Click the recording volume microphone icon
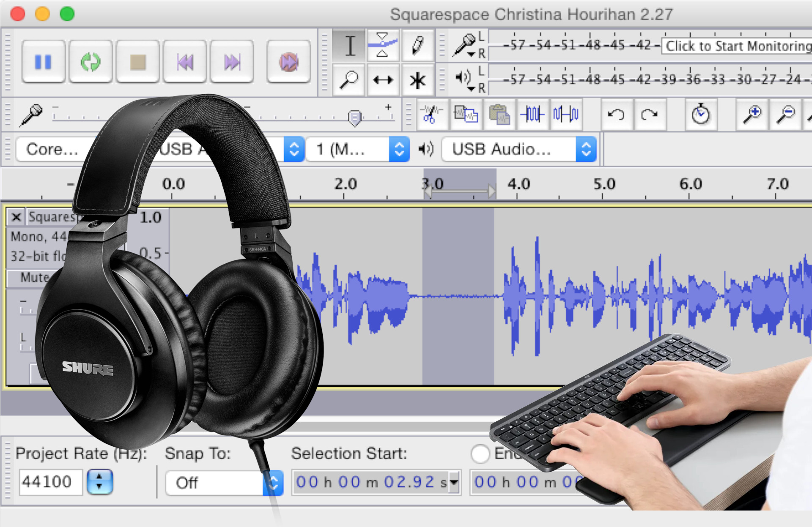The width and height of the screenshot is (812, 527). 31,115
